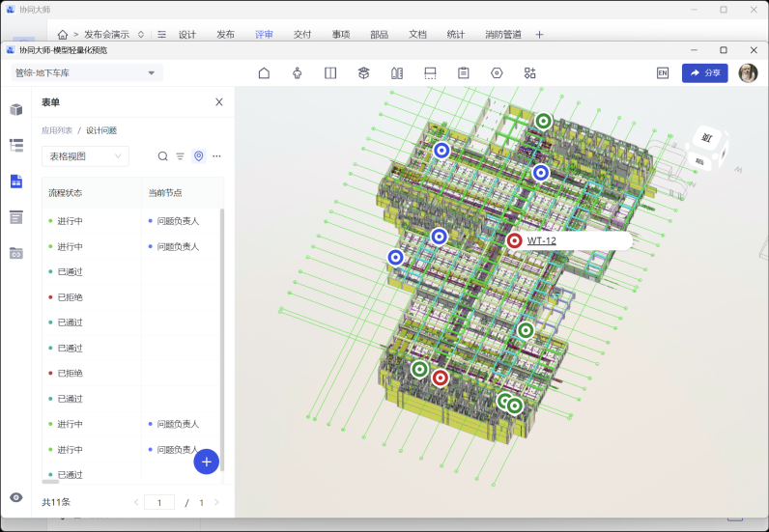Activate the first-person walk mode icon

[297, 73]
